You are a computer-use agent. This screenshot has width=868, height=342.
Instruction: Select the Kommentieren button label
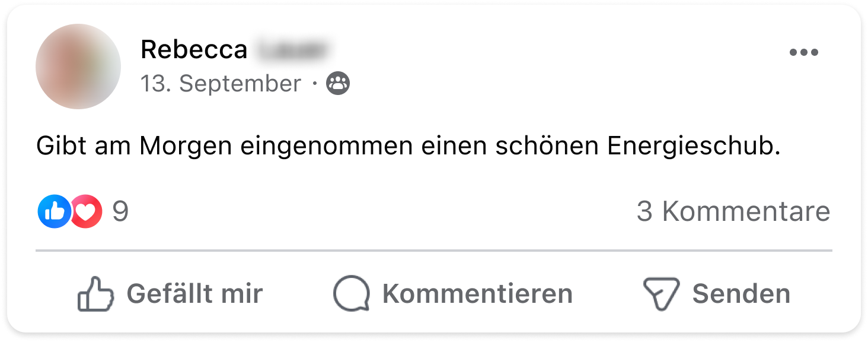[477, 294]
